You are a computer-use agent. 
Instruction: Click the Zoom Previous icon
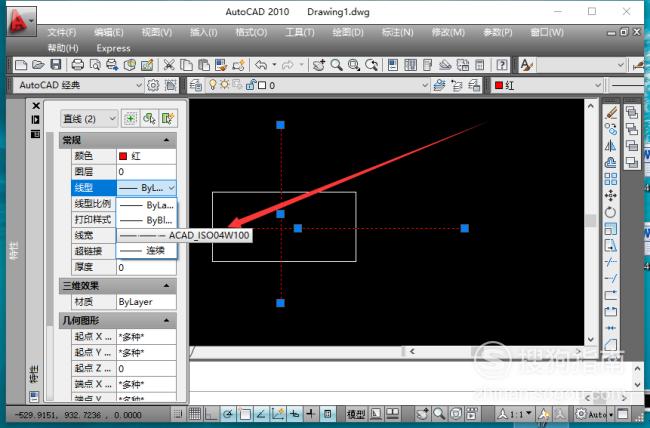pyautogui.click(x=371, y=65)
